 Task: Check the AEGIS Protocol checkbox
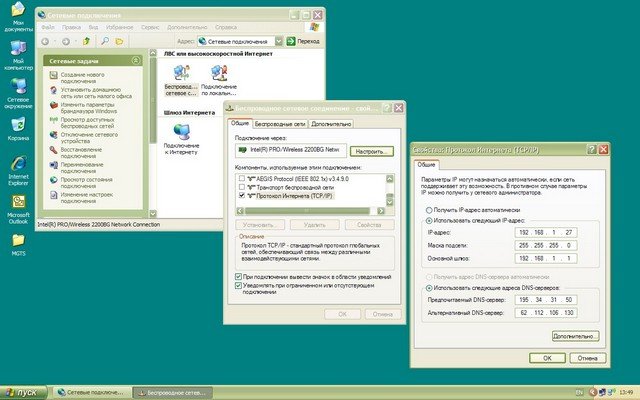point(240,177)
